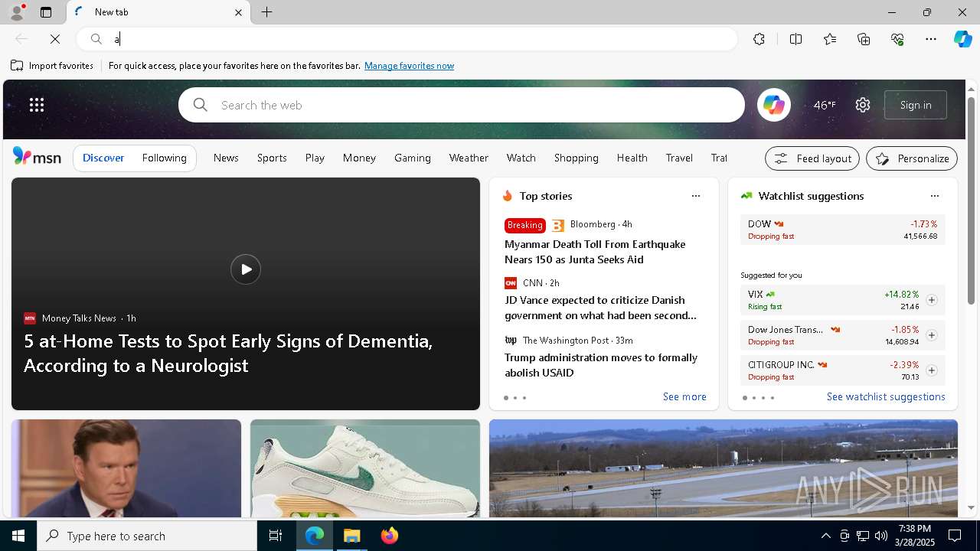Open the Money category
980x551 pixels.
(x=359, y=158)
